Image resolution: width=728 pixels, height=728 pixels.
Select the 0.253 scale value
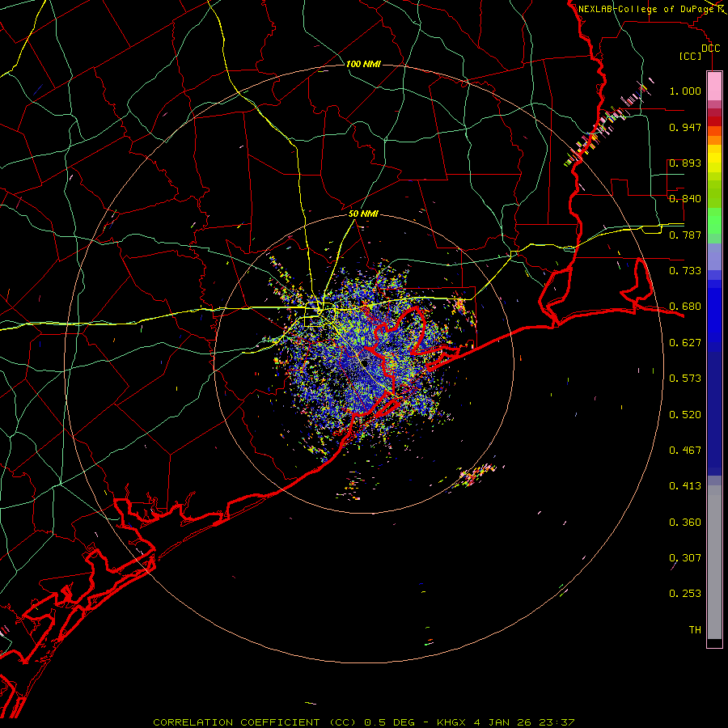tap(685, 594)
